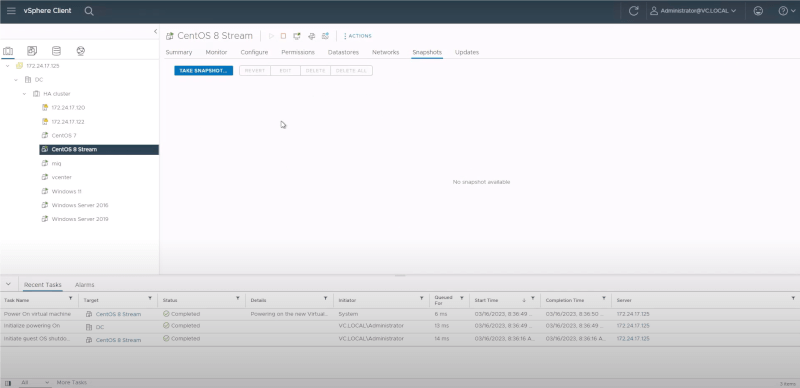Open the Networks tab
800x388 pixels.
tap(385, 52)
